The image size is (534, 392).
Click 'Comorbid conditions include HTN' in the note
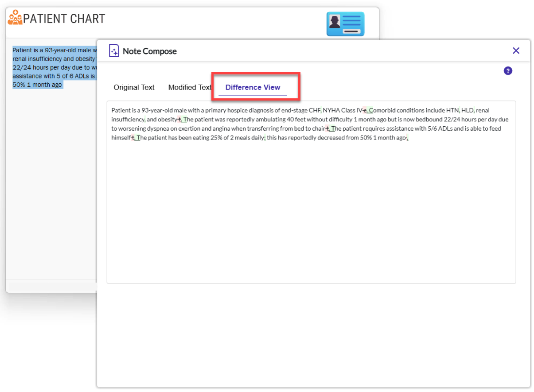(x=414, y=110)
